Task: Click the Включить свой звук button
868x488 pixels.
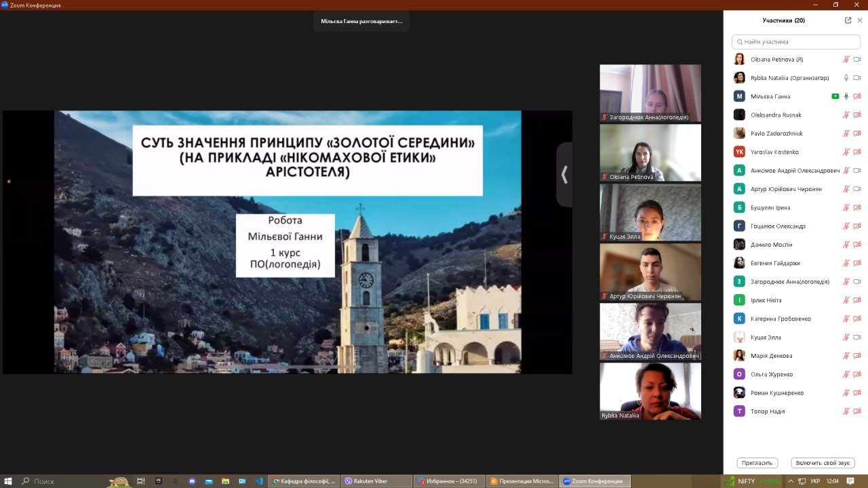Action: click(x=822, y=463)
